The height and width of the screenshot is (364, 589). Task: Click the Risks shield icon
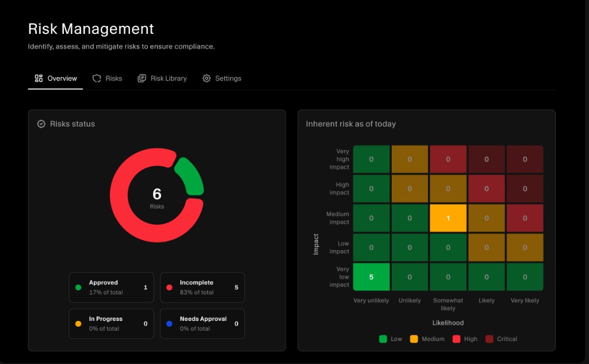(97, 78)
